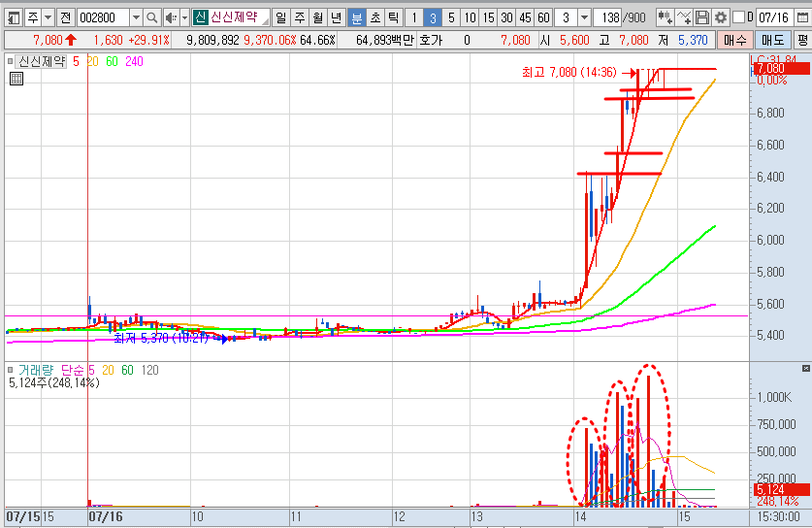Choose the 15-minute interval button
Image resolution: width=812 pixels, height=528 pixels.
coord(488,18)
